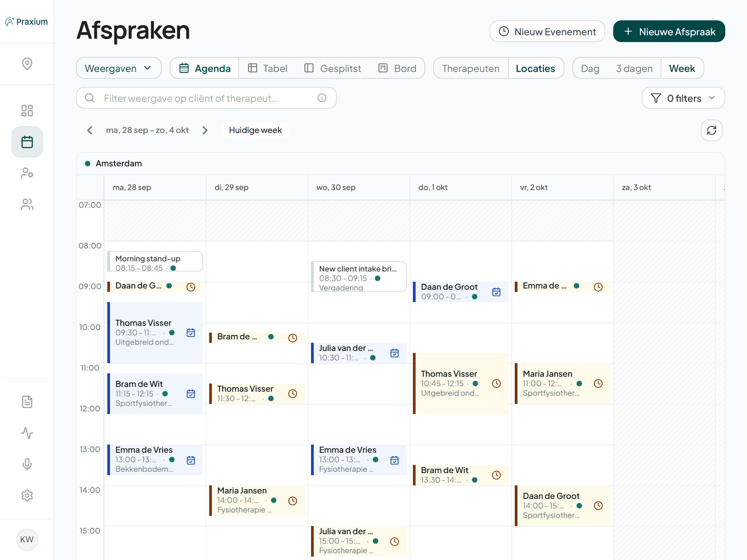
Task: Click the date range ma, 28 sep – zo, 4 okt
Action: (147, 130)
